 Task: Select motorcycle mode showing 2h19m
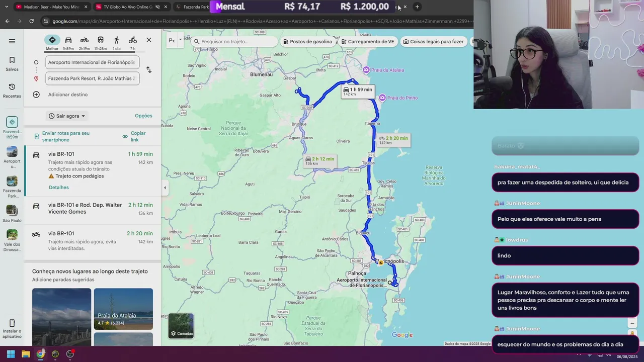pos(85,43)
